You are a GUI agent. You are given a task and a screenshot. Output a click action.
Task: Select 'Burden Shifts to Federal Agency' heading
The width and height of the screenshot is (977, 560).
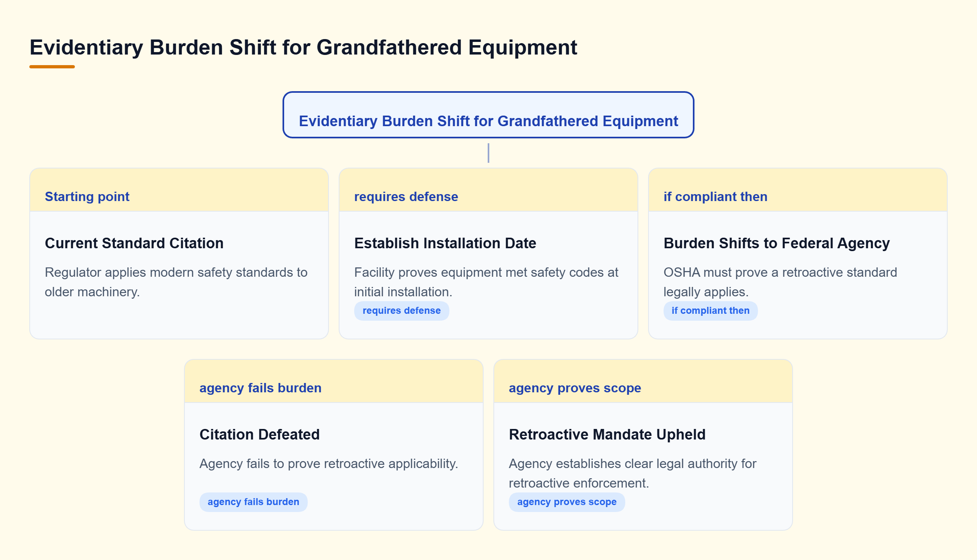pos(776,243)
